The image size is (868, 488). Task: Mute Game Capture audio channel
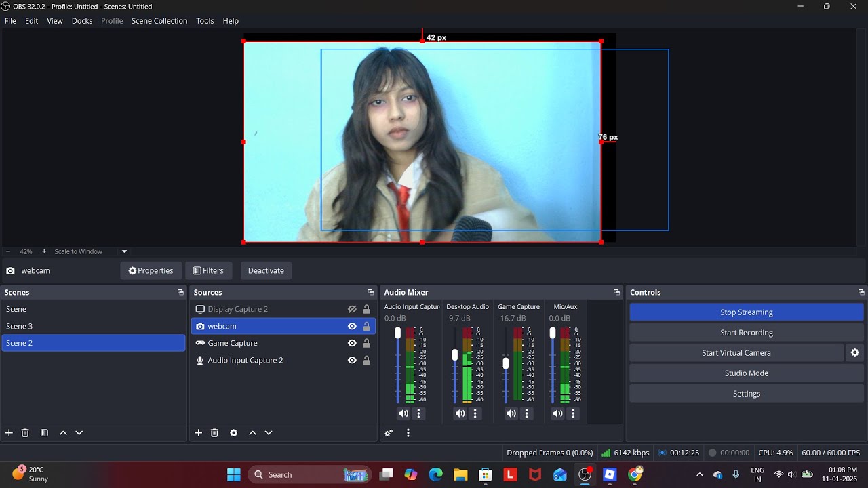tap(511, 413)
